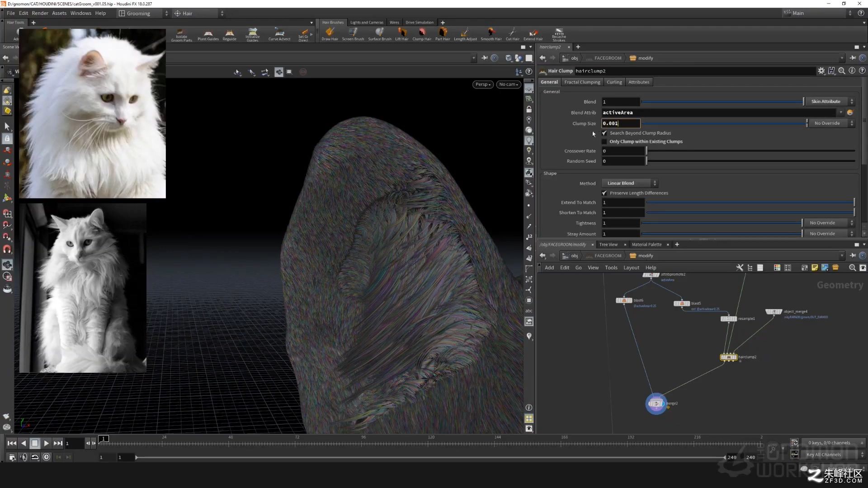Viewport: 868px width, 488px height.
Task: Open the No cam camera dropdown
Action: click(508, 84)
